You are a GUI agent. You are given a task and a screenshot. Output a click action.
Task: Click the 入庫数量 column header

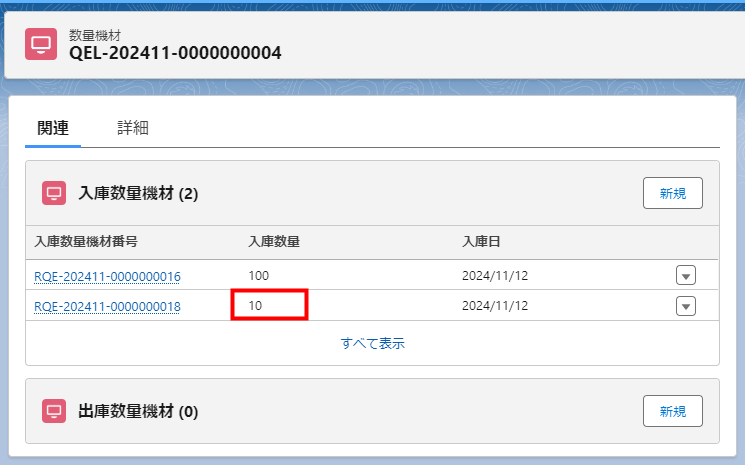click(x=274, y=241)
